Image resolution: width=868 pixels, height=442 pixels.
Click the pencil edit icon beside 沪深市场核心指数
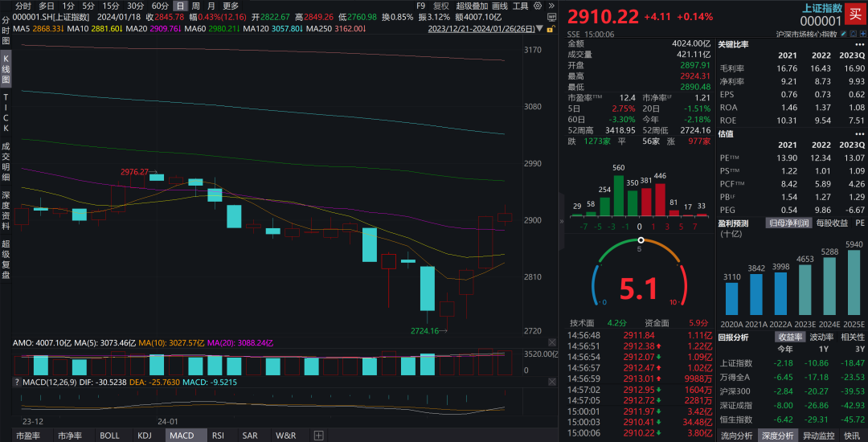[844, 34]
